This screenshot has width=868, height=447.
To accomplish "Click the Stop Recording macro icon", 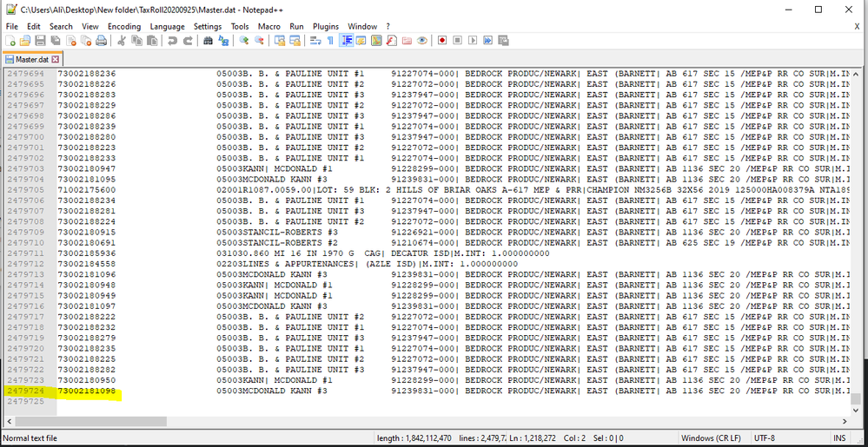I will tap(457, 41).
